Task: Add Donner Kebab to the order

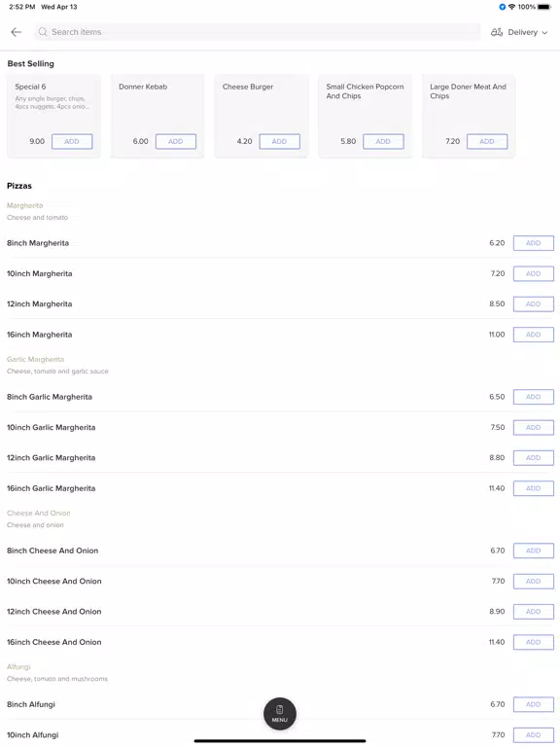Action: click(176, 141)
